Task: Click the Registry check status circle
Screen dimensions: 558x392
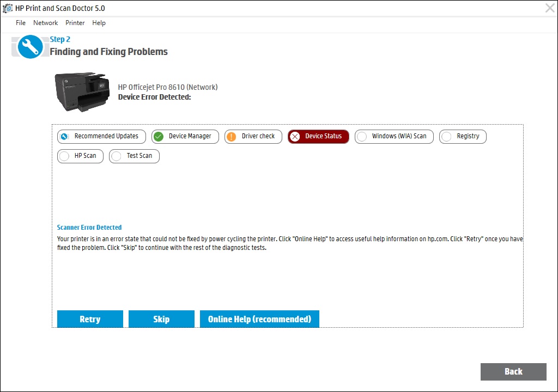Action: (446, 136)
